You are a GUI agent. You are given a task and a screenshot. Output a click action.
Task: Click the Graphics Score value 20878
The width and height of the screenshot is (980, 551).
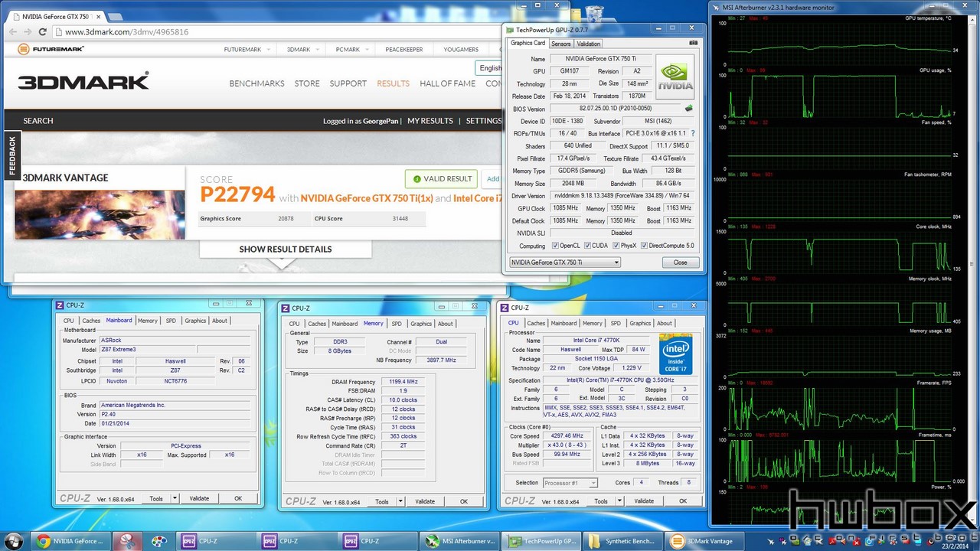[x=286, y=219]
